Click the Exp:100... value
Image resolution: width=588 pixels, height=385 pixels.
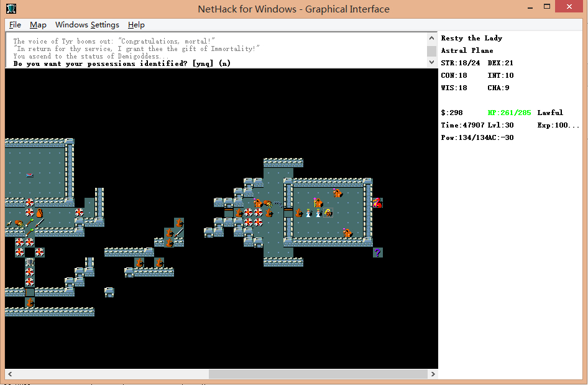click(x=558, y=125)
